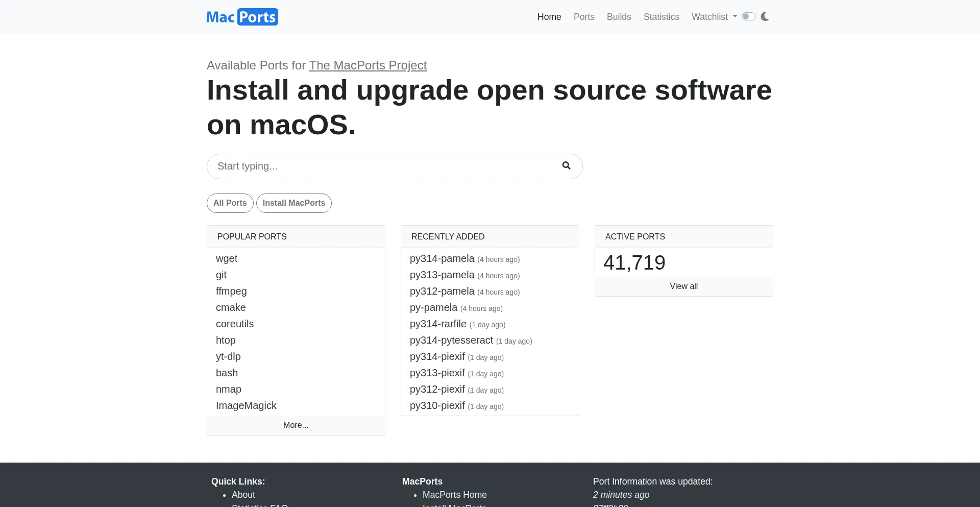Image resolution: width=980 pixels, height=507 pixels.
Task: Open the coreutils port
Action: (x=235, y=324)
